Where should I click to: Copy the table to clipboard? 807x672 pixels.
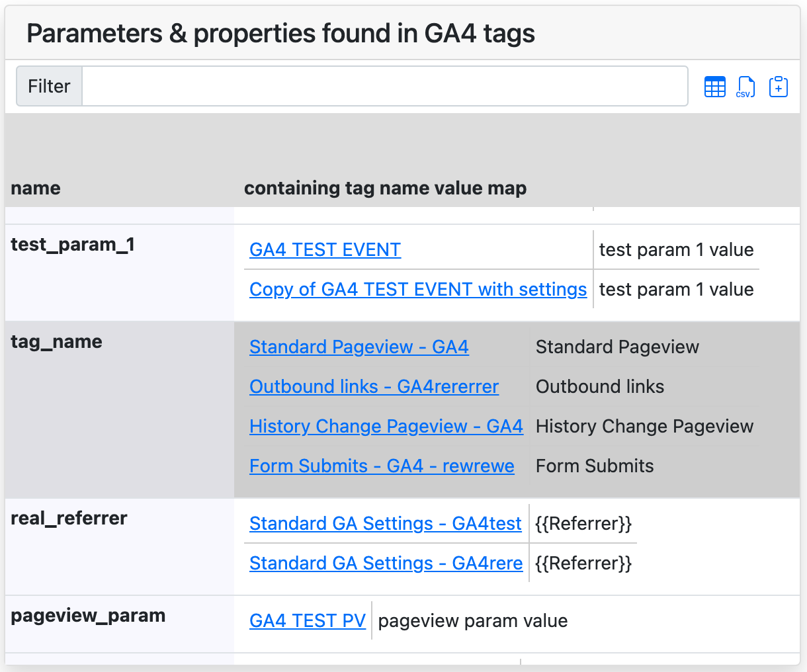tap(779, 87)
